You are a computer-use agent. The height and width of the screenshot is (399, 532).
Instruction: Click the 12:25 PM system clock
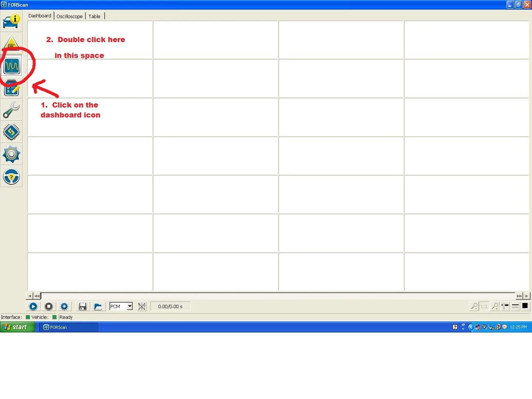[518, 327]
